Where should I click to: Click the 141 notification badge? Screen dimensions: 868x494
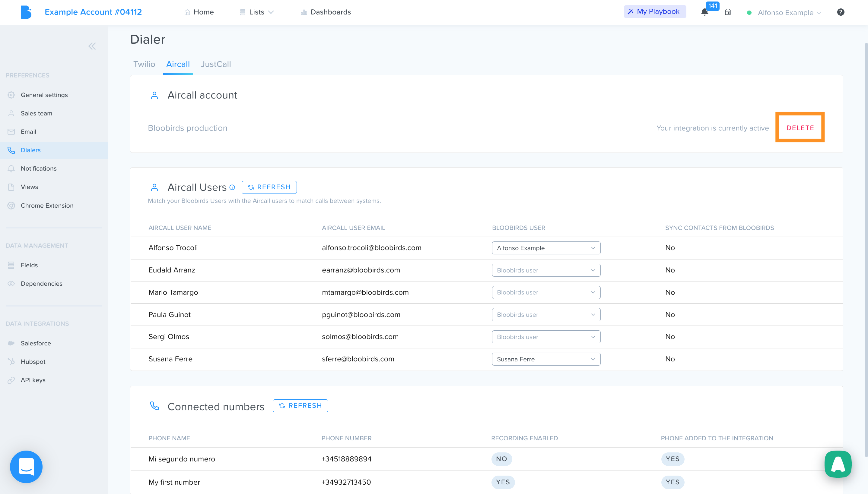pyautogui.click(x=712, y=6)
